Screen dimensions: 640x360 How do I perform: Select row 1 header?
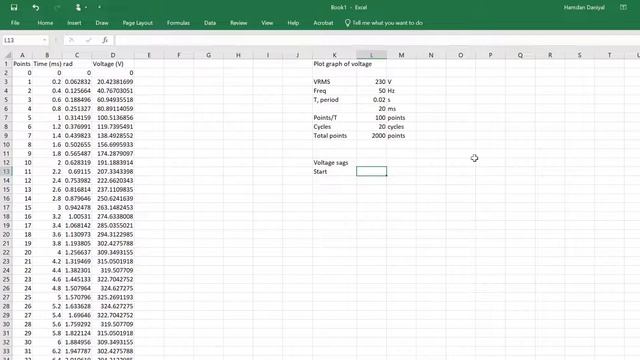tap(6, 64)
